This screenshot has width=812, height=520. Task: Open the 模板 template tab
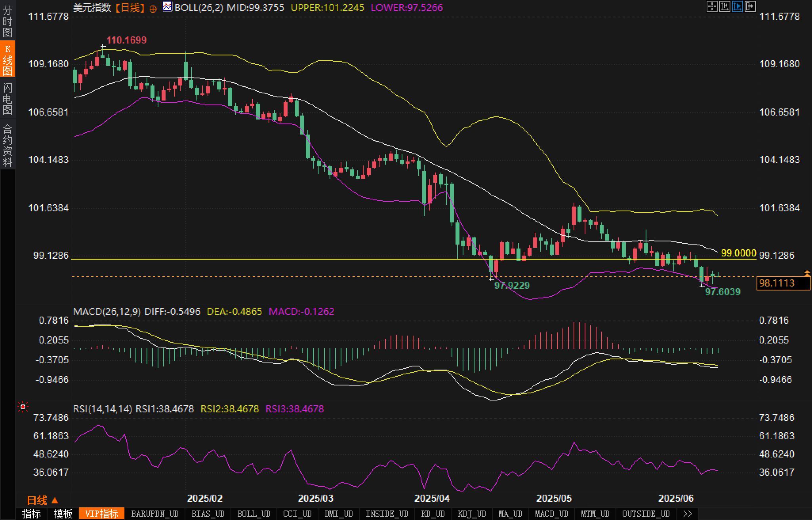point(63,514)
